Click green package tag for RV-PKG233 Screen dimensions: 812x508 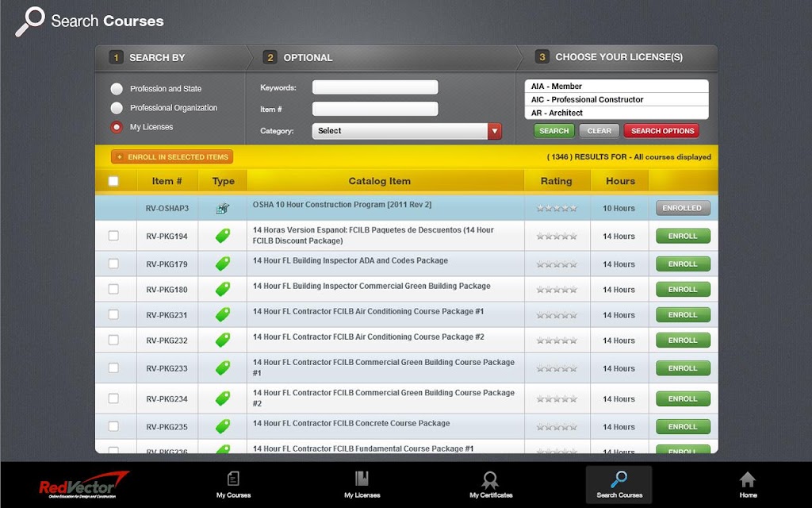pos(223,368)
